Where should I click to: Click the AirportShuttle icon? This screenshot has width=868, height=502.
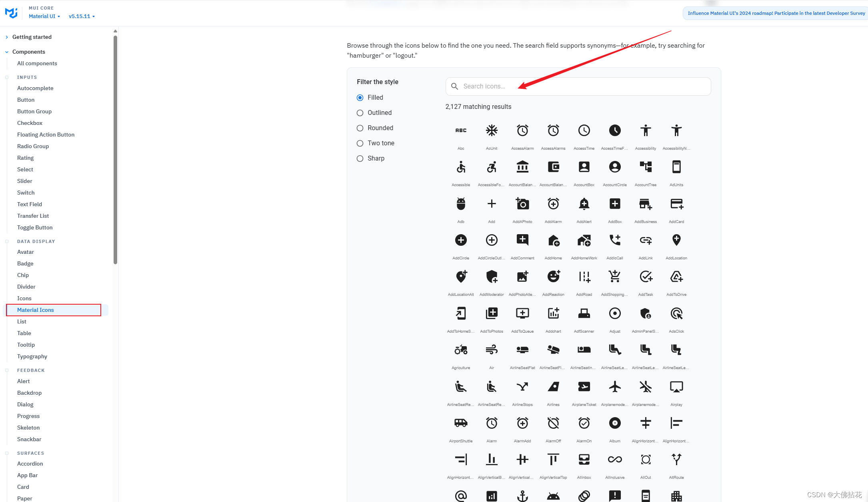461,423
